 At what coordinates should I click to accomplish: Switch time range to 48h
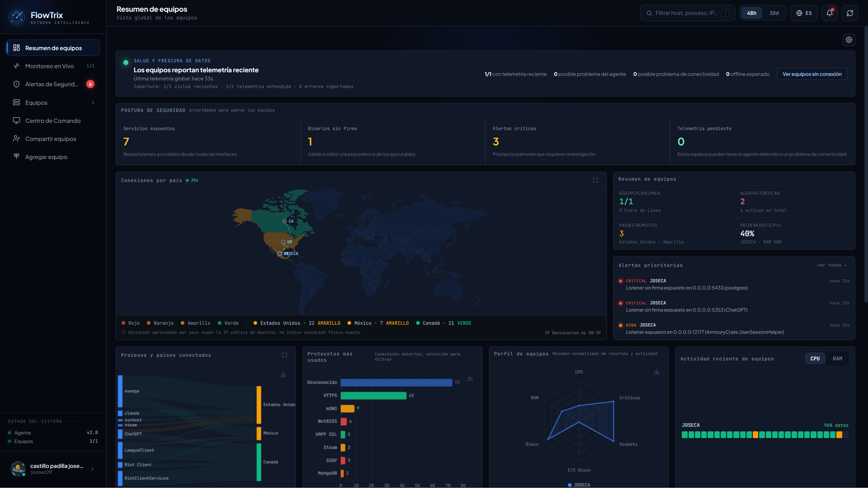click(x=751, y=13)
